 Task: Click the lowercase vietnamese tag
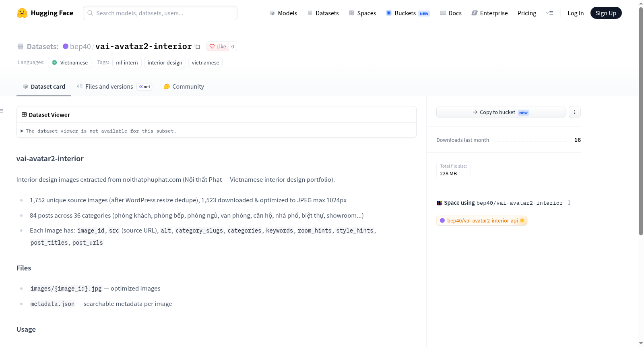[205, 62]
